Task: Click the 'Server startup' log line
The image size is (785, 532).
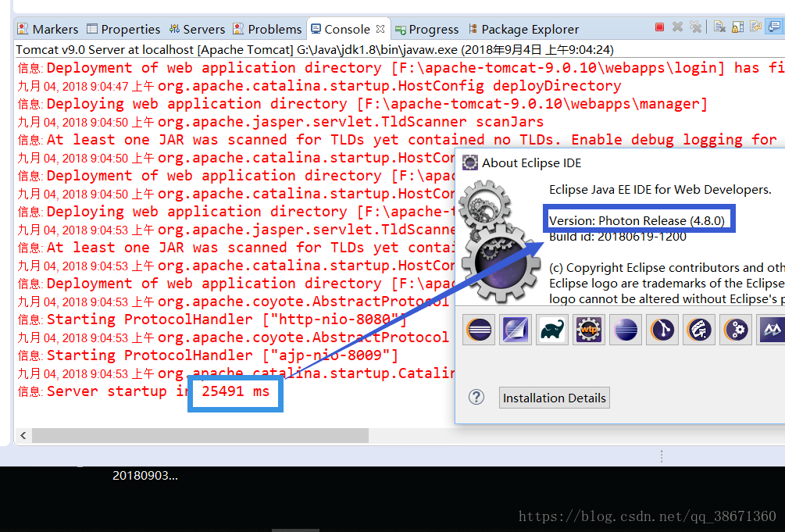Action: [144, 391]
